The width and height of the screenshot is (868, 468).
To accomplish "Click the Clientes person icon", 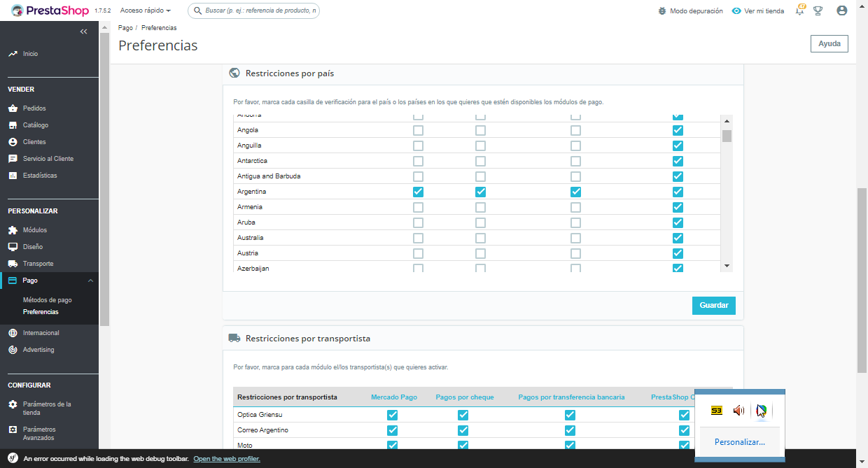I will coord(13,142).
